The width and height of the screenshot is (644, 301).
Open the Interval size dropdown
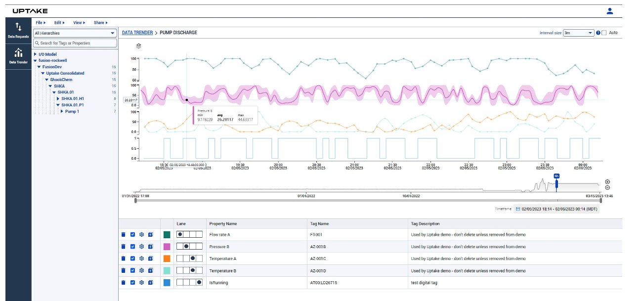click(579, 33)
